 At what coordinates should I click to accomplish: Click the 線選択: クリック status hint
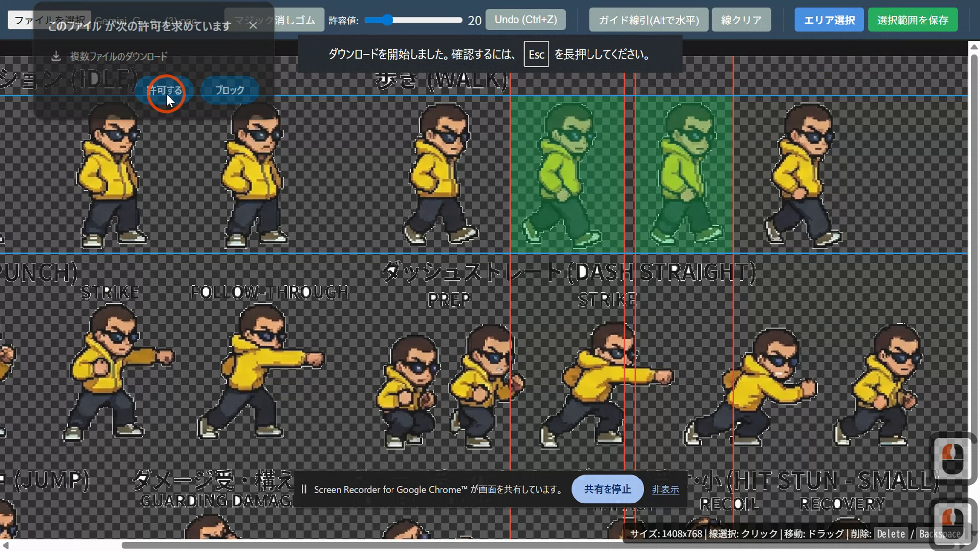(743, 534)
